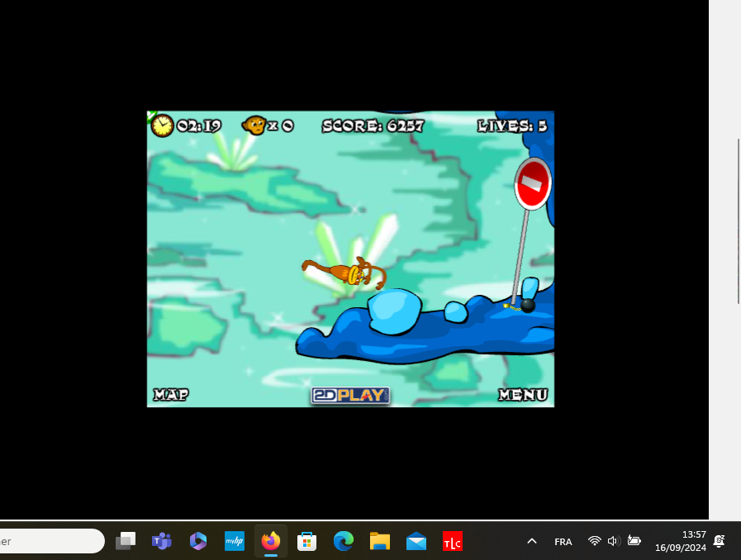Click the 2DPLAY logo link
This screenshot has width=741, height=560.
(x=350, y=395)
